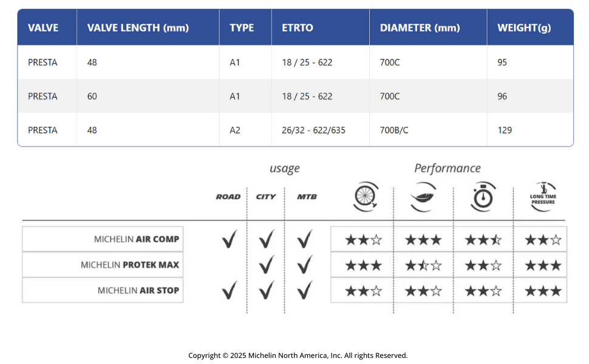
Task: Click the 26/32 - 622/635 ETRTO cell
Action: coord(313,130)
